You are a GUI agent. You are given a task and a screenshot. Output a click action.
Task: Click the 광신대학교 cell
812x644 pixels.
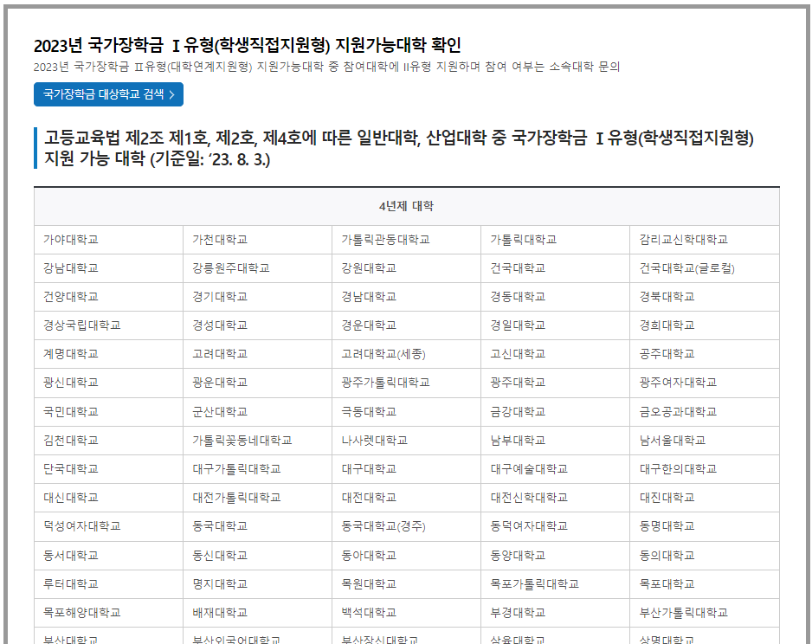pos(108,383)
